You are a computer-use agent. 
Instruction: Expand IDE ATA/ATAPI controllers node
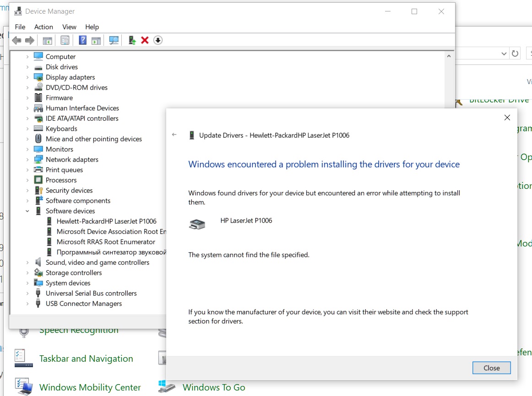coord(27,118)
